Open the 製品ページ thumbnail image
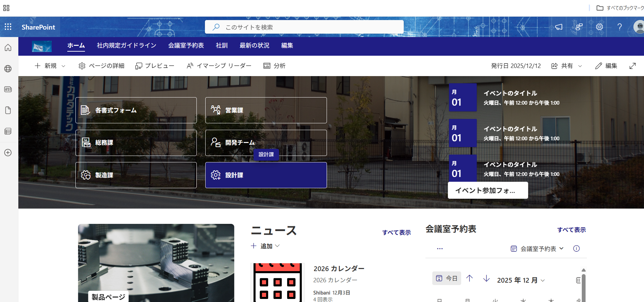The image size is (644, 302). click(x=156, y=262)
